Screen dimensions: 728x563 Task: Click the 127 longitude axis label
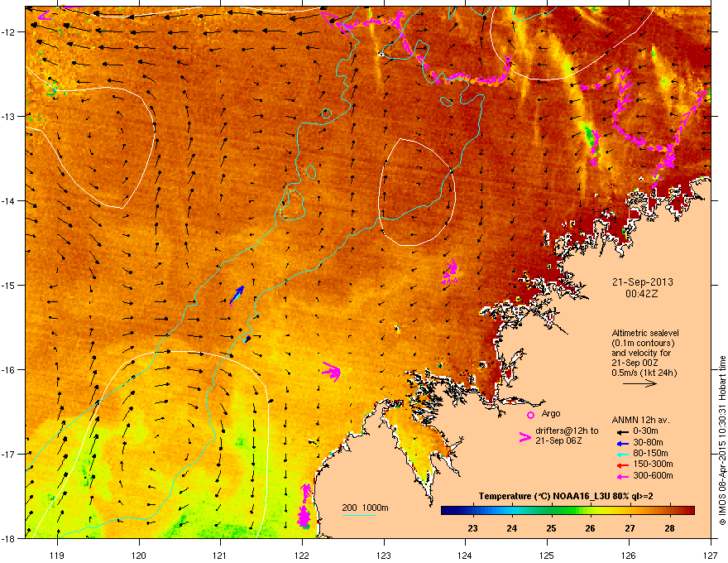(711, 555)
